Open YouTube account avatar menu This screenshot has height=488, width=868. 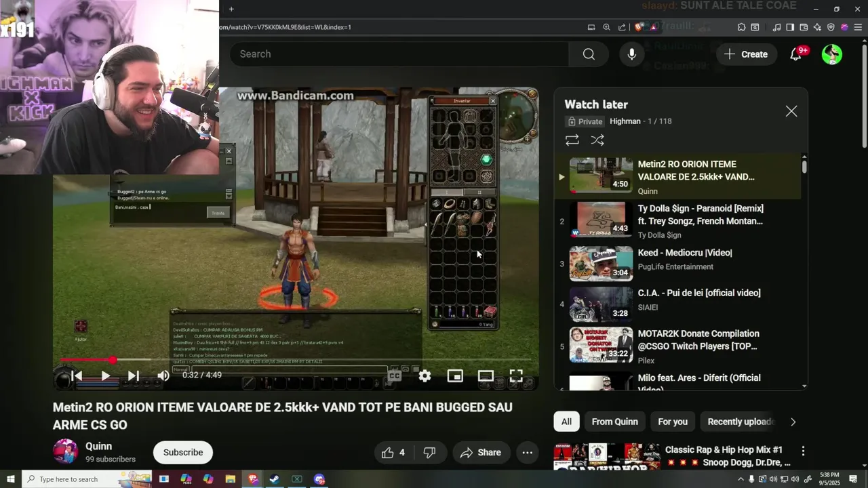pos(832,54)
